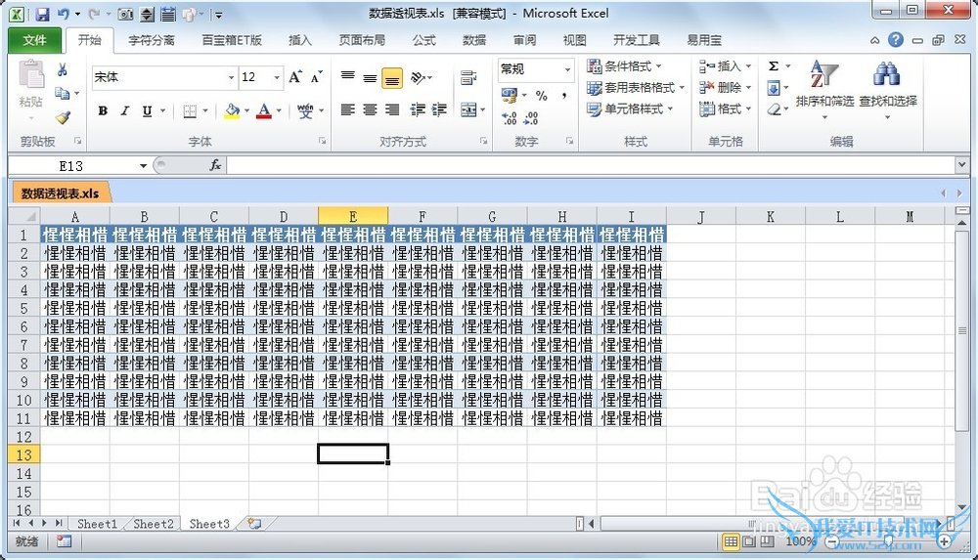Toggle Bold formatting
Screen dimensions: 978x560
point(103,111)
